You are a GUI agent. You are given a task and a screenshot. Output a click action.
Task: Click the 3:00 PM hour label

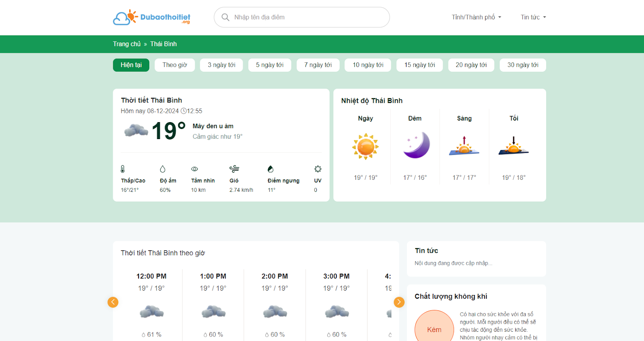(336, 276)
